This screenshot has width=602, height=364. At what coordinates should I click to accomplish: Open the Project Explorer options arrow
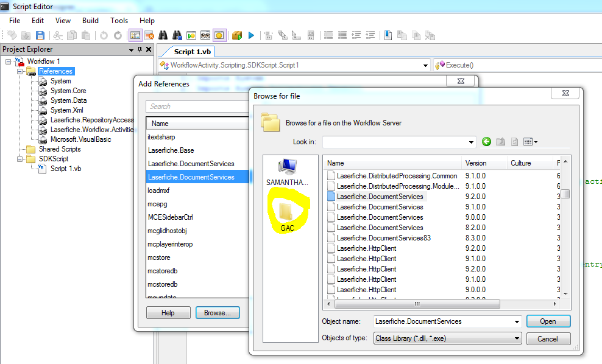tap(131, 50)
